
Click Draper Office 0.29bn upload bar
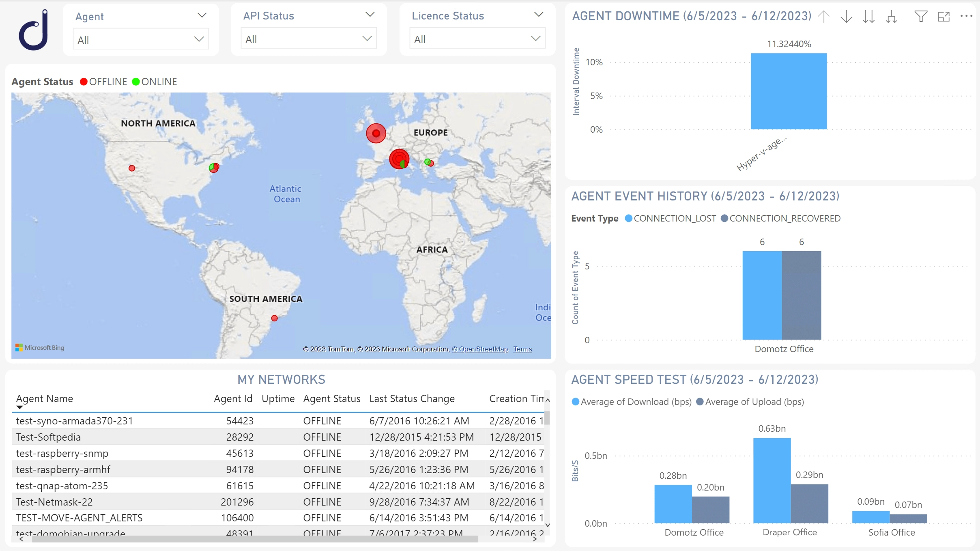[x=809, y=504]
